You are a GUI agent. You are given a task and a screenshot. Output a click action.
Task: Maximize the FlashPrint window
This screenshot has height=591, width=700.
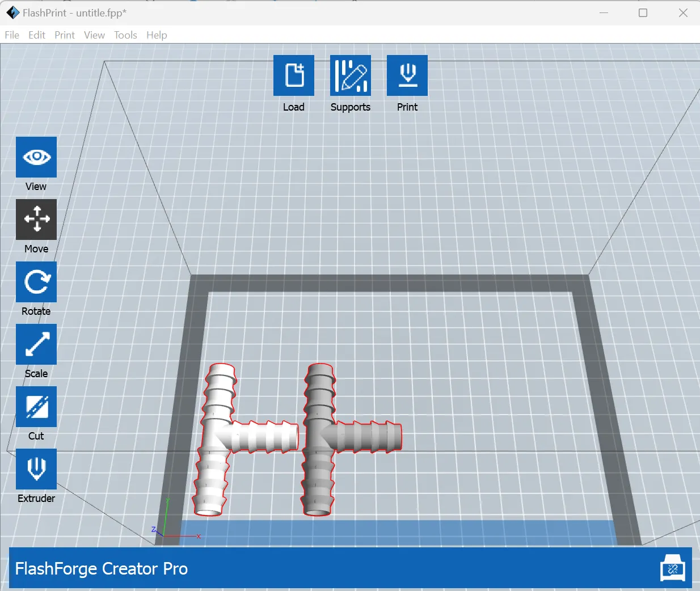click(643, 12)
